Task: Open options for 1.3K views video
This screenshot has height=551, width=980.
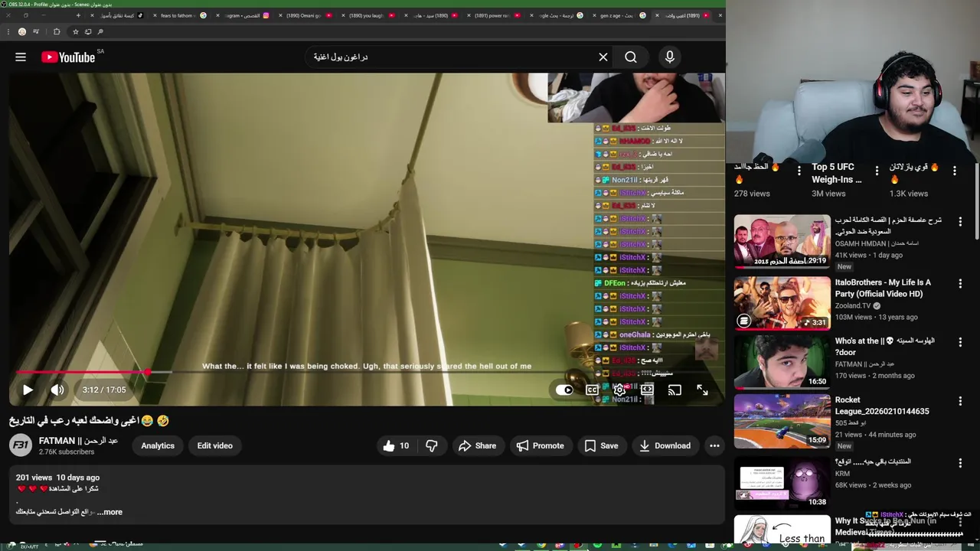Action: 954,171
